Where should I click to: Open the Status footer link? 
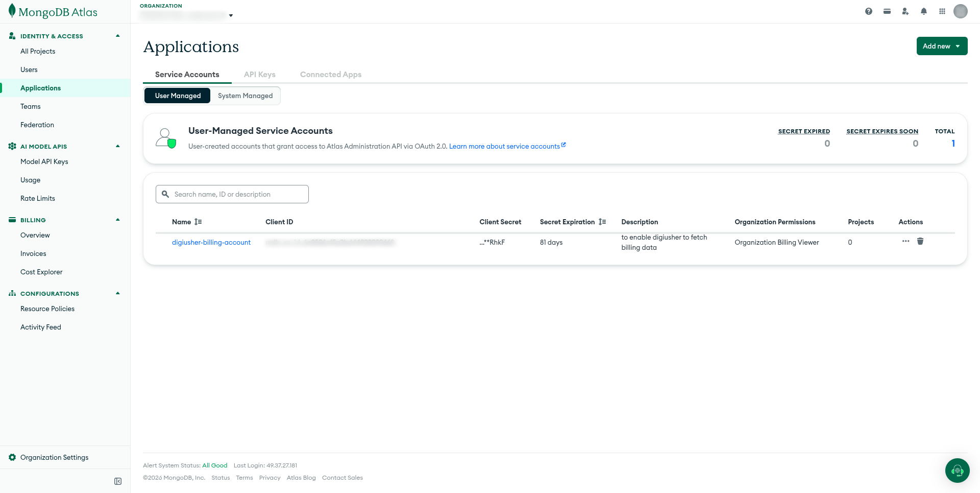click(x=220, y=478)
